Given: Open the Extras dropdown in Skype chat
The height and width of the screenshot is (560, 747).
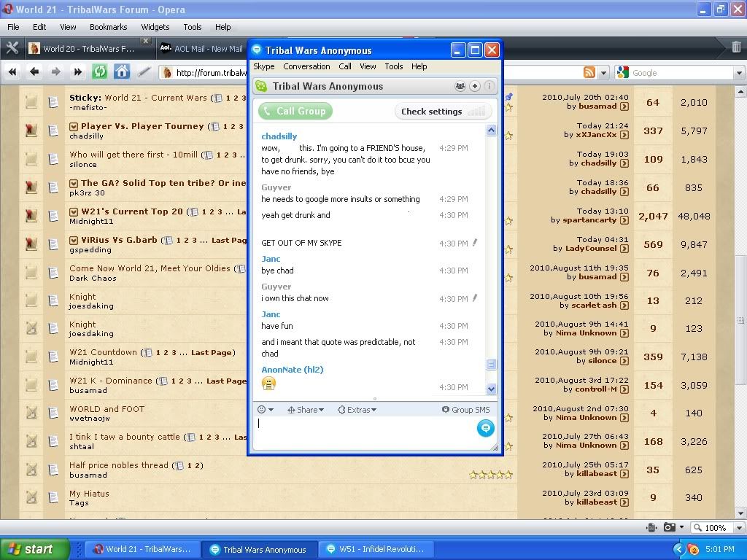Looking at the screenshot, I should coord(357,410).
